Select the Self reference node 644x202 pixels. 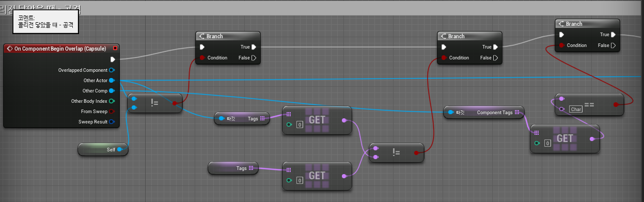[x=103, y=149]
